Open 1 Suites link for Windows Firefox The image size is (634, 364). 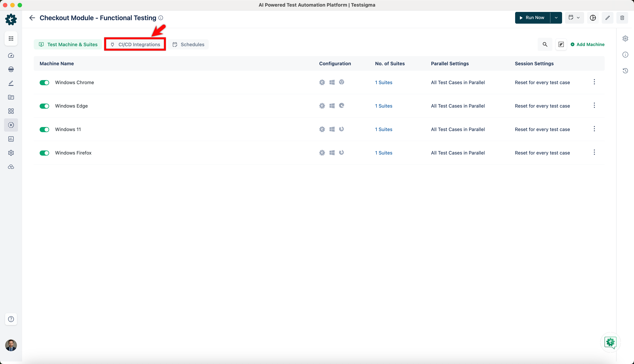[x=384, y=153]
